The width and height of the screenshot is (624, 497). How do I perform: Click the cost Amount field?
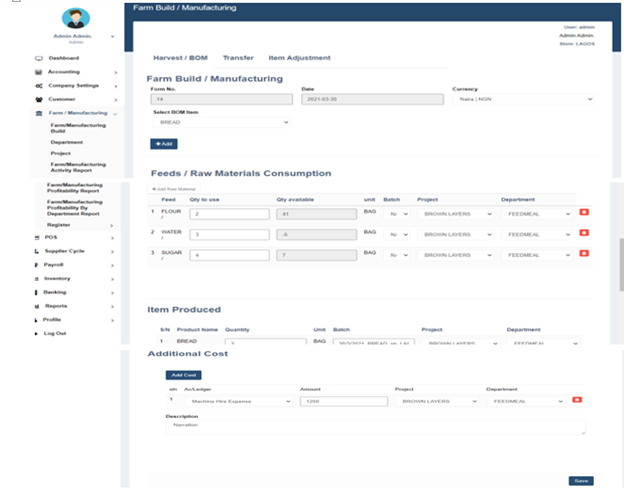pos(344,401)
